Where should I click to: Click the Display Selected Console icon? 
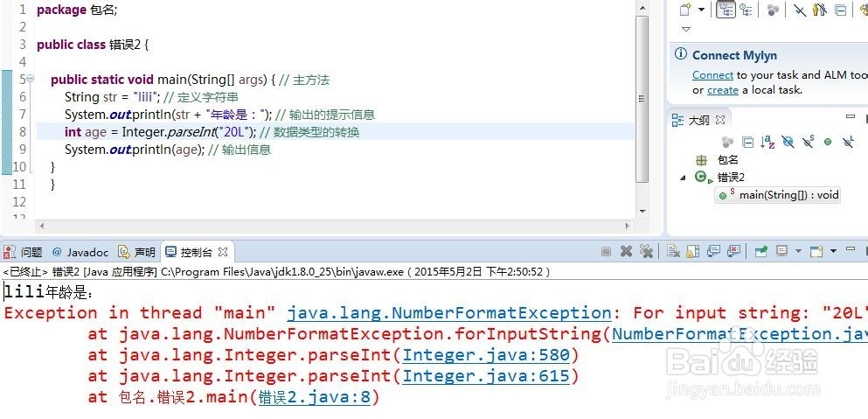(x=781, y=252)
